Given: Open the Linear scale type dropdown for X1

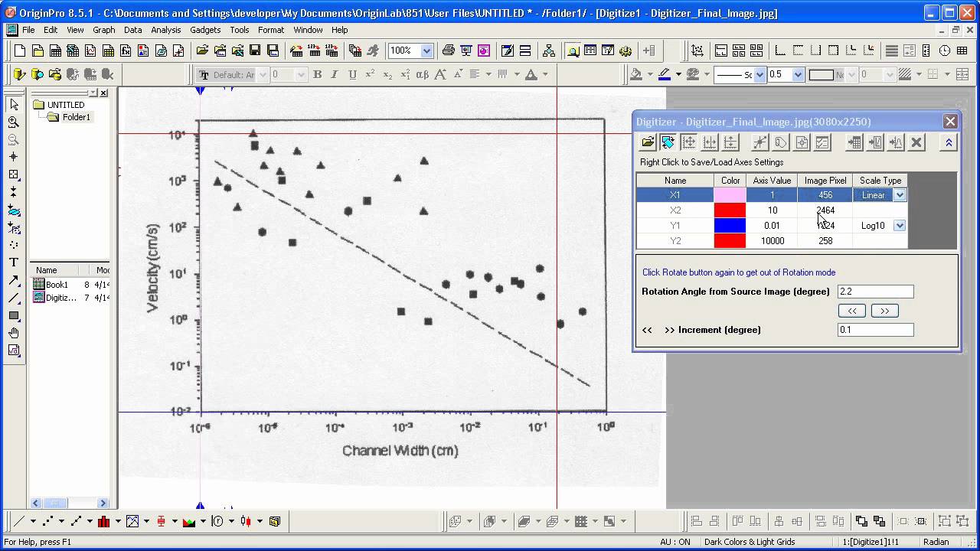Looking at the screenshot, I should tap(900, 195).
